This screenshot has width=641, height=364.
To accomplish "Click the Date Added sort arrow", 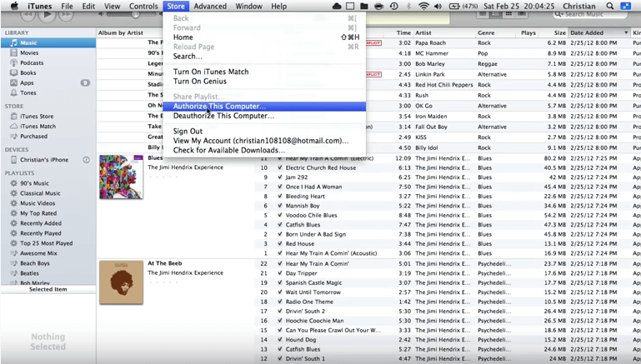I will tap(626, 32).
